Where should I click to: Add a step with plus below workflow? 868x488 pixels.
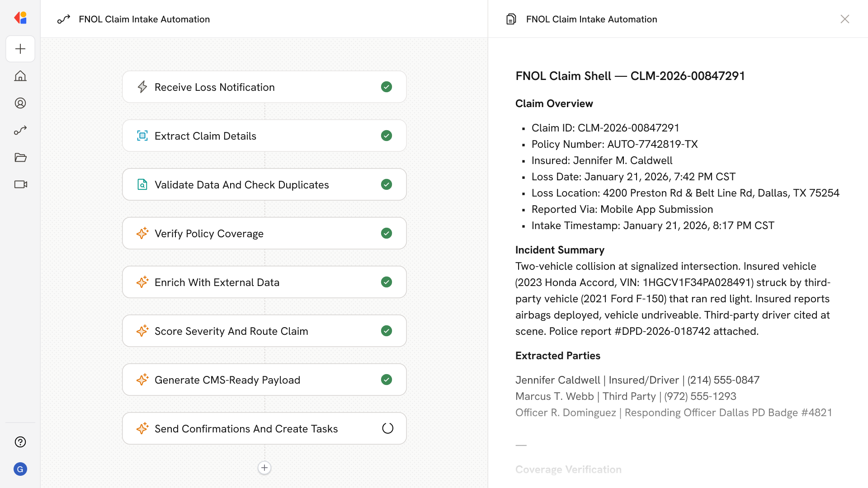pos(264,468)
